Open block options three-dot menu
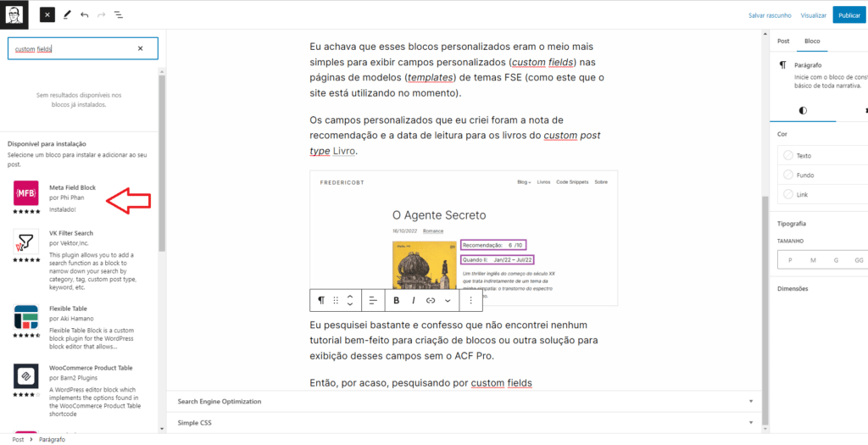 470,301
